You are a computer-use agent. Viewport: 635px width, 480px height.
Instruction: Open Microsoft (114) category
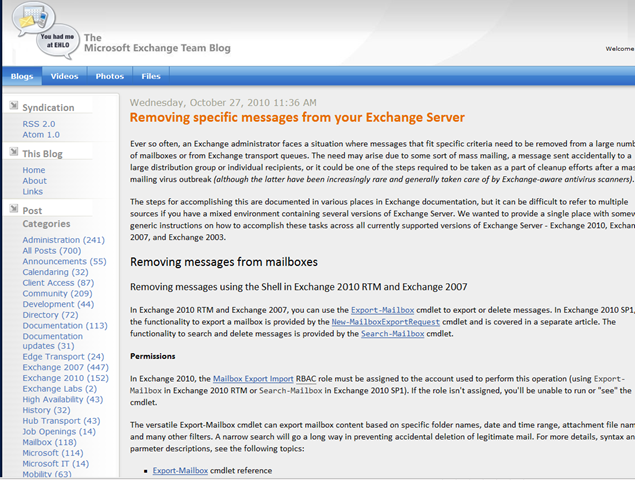(53, 453)
